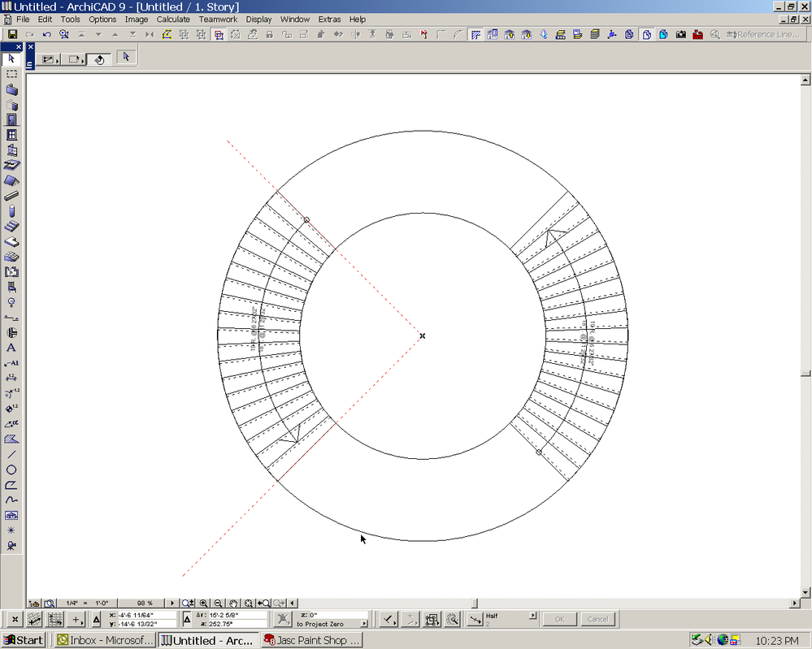
Task: Click the grayed Cancel button
Action: coord(599,619)
